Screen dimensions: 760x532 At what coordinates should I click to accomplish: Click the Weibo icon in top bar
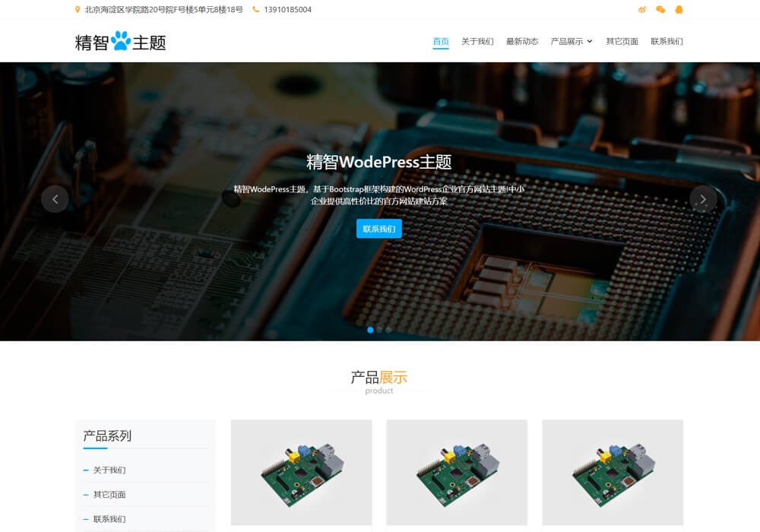pos(642,10)
